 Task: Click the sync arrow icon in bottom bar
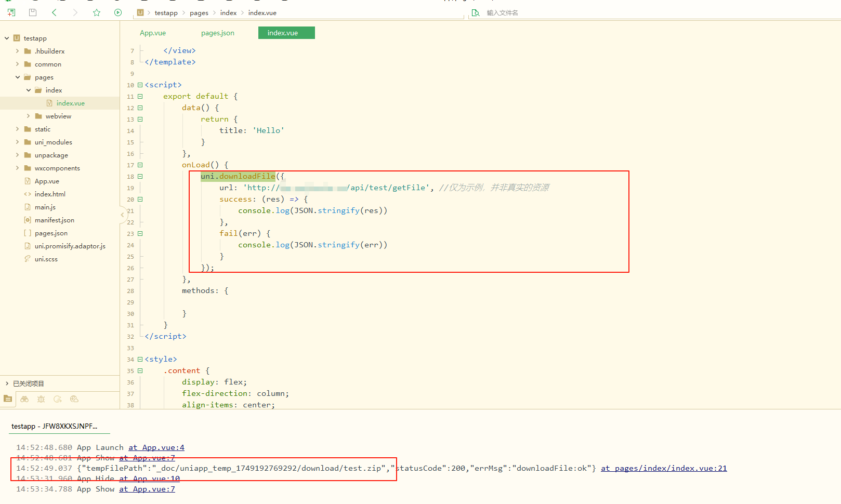[58, 399]
